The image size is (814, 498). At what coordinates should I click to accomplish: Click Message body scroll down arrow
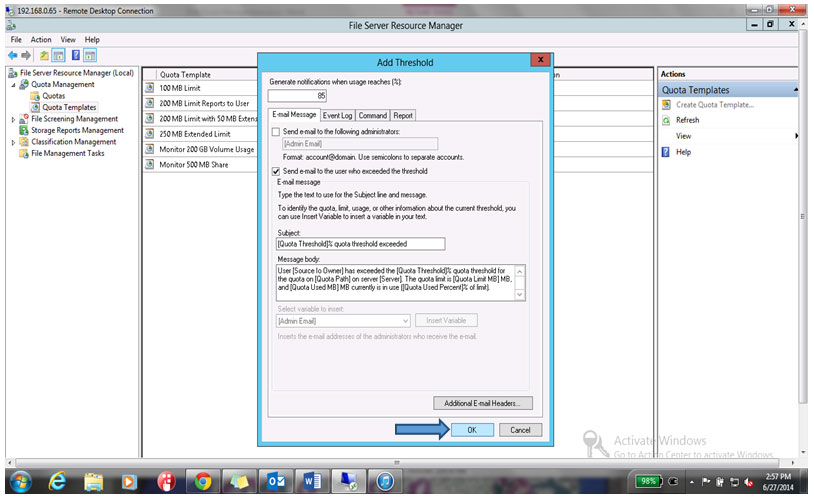[520, 294]
